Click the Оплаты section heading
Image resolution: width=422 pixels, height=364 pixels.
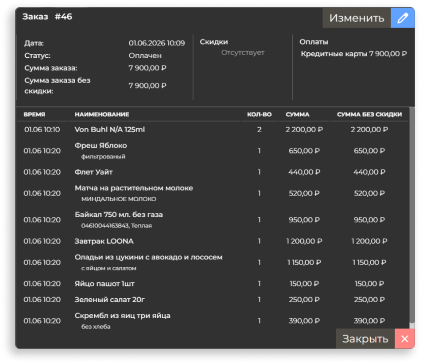(x=314, y=42)
